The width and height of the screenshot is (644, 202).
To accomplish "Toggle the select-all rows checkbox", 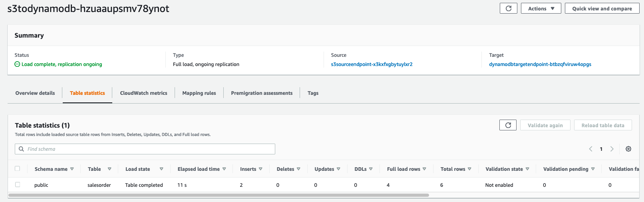I will [x=17, y=168].
